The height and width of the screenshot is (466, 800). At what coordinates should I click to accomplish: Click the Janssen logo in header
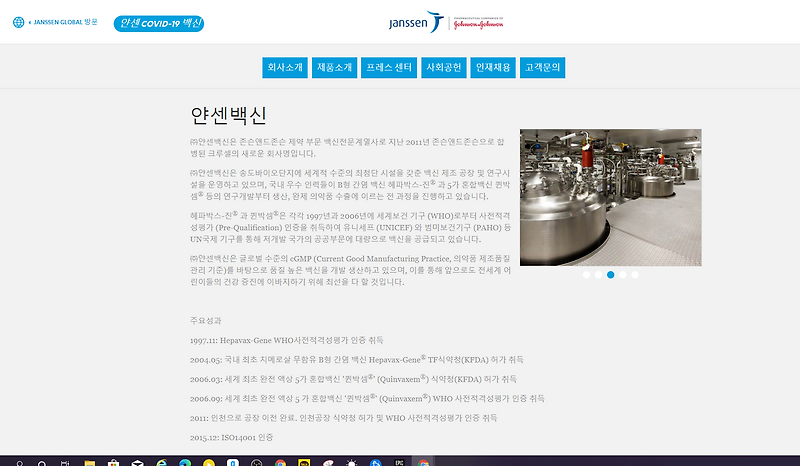(x=416, y=22)
